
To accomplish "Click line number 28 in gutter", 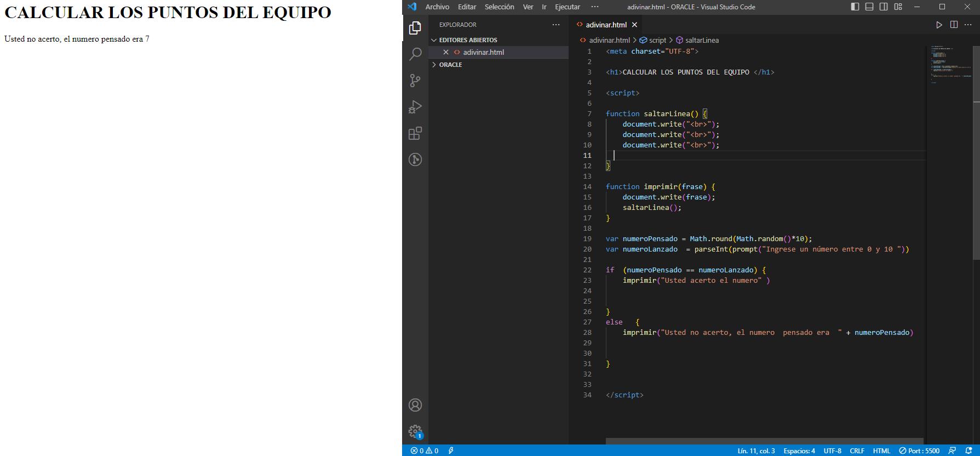I will point(587,333).
